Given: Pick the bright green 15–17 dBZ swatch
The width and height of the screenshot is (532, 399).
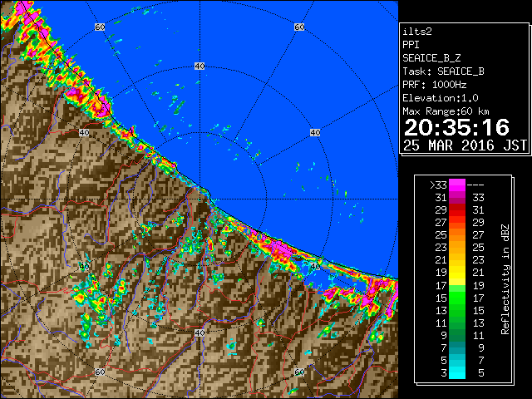Looking at the screenshot, I should pos(457,298).
